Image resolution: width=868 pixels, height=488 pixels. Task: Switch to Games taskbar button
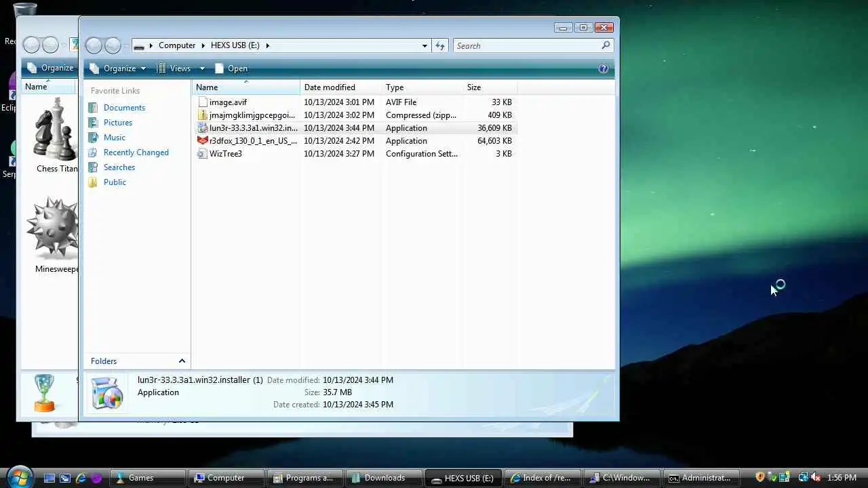[146, 478]
